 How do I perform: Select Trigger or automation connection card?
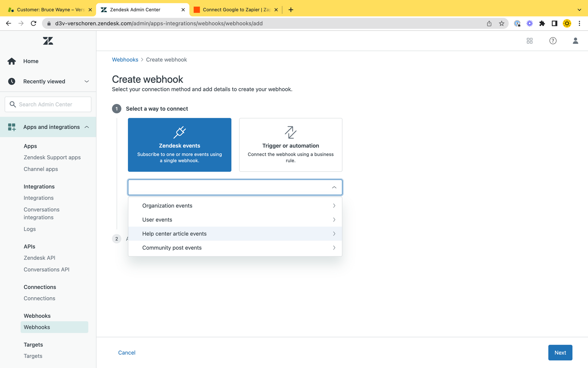click(290, 145)
